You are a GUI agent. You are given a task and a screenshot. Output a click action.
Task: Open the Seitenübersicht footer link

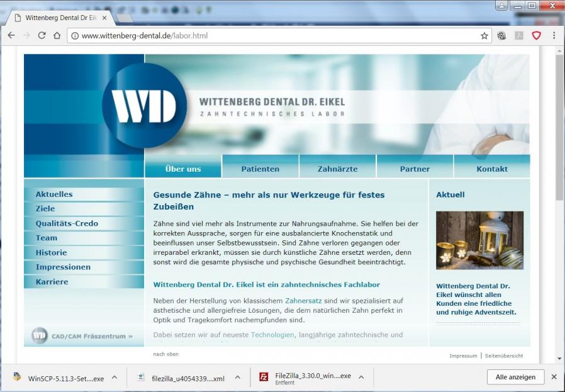[504, 356]
